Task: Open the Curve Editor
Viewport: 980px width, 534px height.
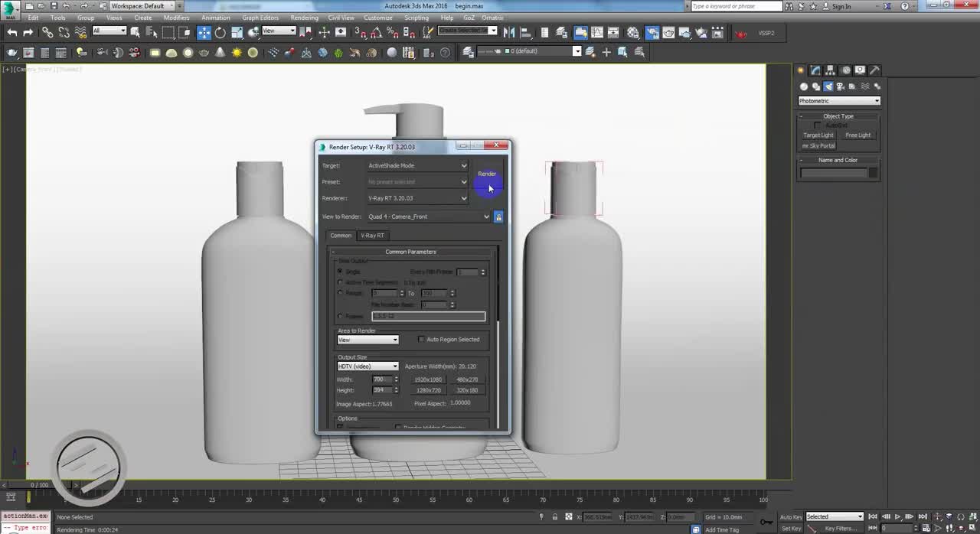Action: [x=597, y=33]
